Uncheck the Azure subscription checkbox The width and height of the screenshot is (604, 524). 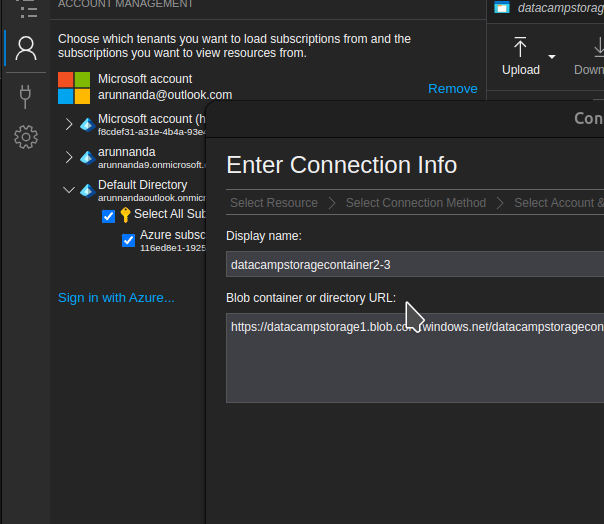tap(128, 240)
